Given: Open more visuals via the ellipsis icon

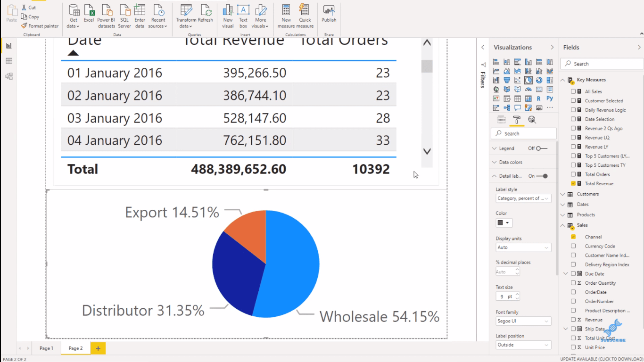Looking at the screenshot, I should coord(550,107).
